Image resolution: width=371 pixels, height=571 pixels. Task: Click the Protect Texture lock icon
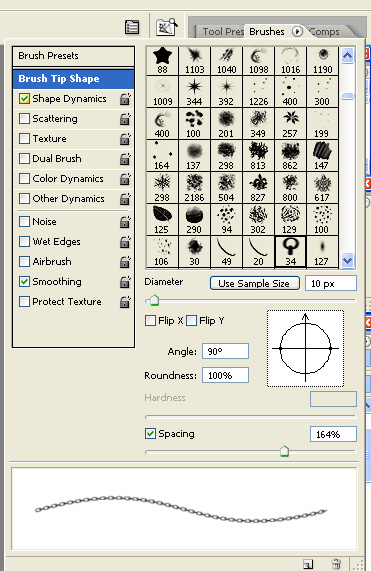pos(125,302)
